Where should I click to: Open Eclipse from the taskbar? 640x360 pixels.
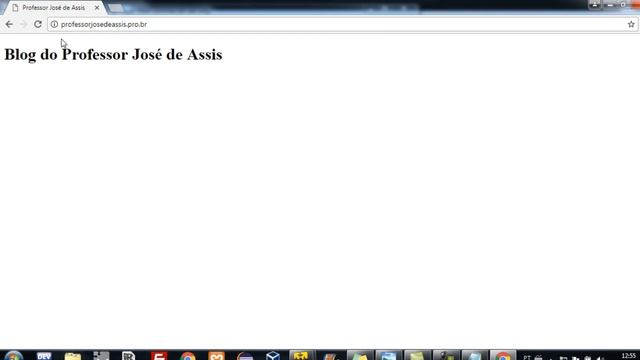pos(245,356)
